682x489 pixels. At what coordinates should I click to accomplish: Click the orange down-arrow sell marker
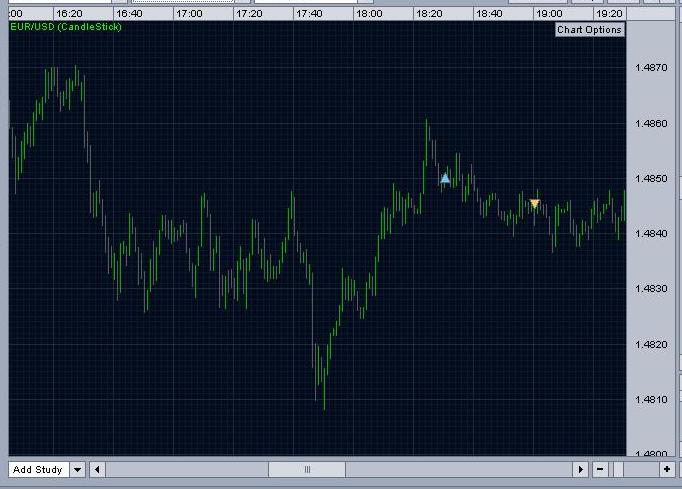click(x=535, y=204)
